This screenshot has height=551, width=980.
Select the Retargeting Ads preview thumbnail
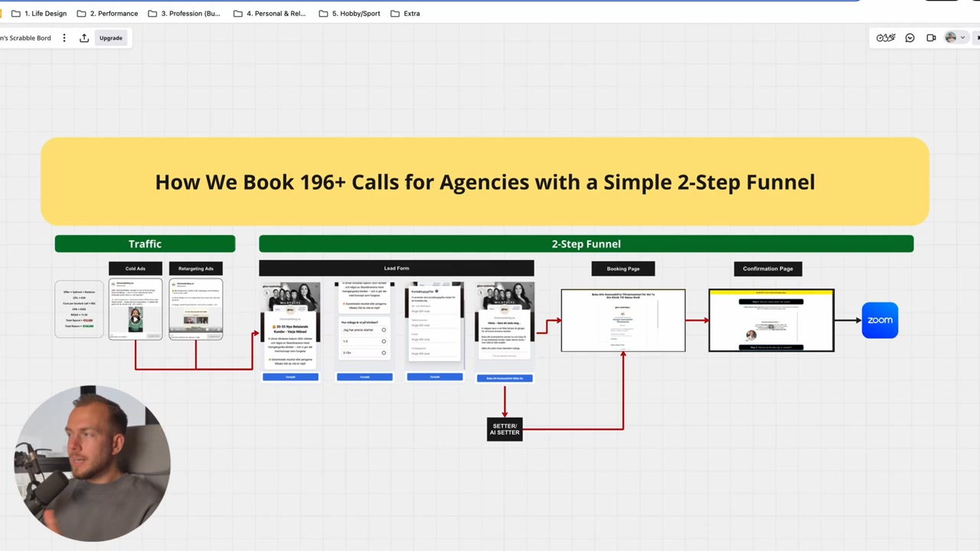[x=196, y=309]
